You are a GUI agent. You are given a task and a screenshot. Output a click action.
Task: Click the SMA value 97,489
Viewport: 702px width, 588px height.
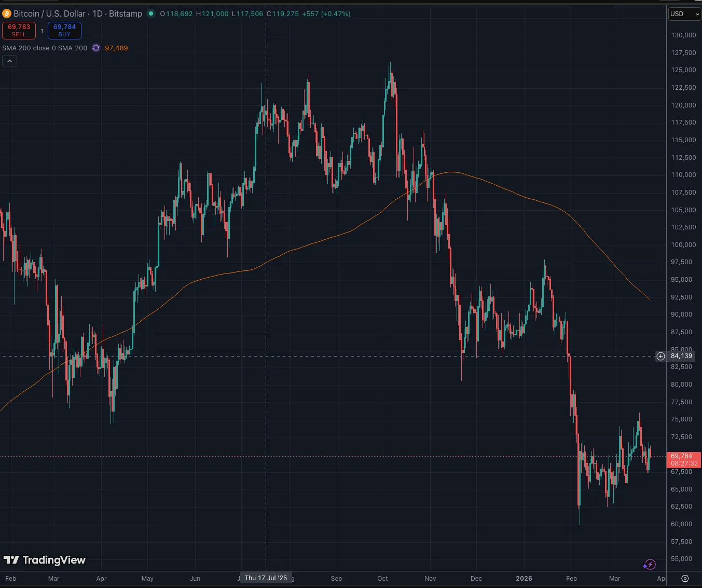[116, 48]
